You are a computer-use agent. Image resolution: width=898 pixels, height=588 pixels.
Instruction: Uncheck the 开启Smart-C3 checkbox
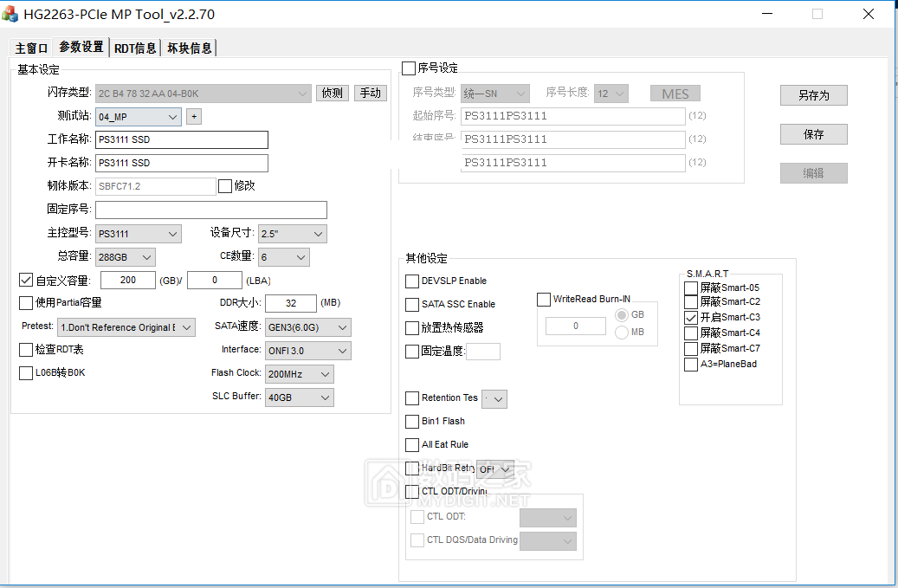tap(691, 318)
